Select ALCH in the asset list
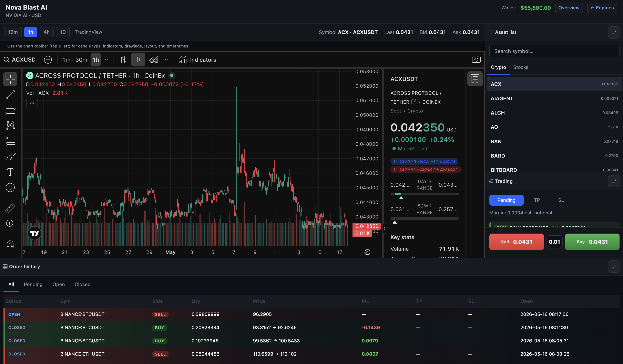The image size is (623, 364). 554,113
